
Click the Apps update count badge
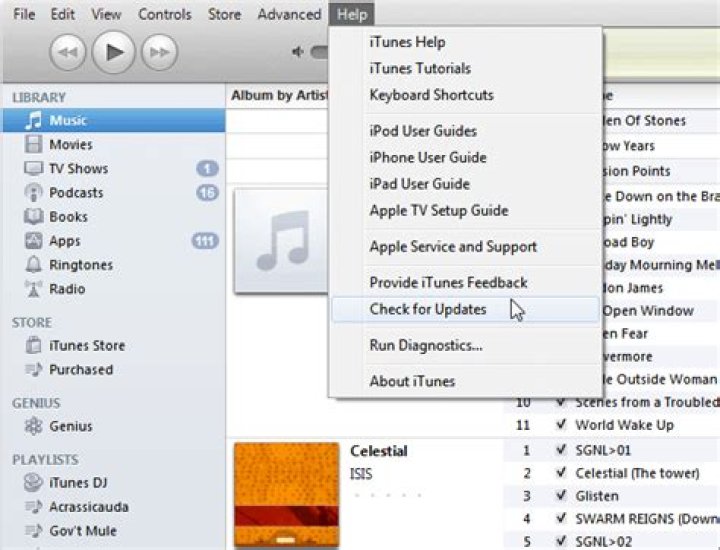[205, 241]
